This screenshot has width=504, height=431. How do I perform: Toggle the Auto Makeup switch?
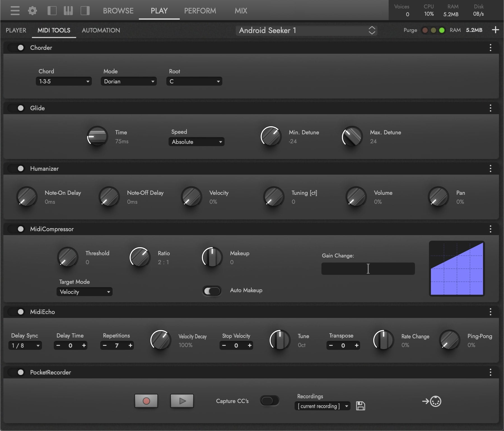pyautogui.click(x=212, y=291)
